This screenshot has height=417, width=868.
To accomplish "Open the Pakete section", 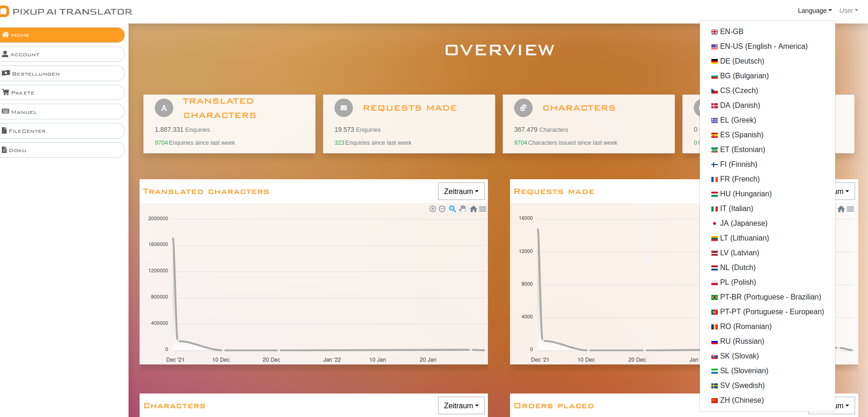I will (62, 93).
